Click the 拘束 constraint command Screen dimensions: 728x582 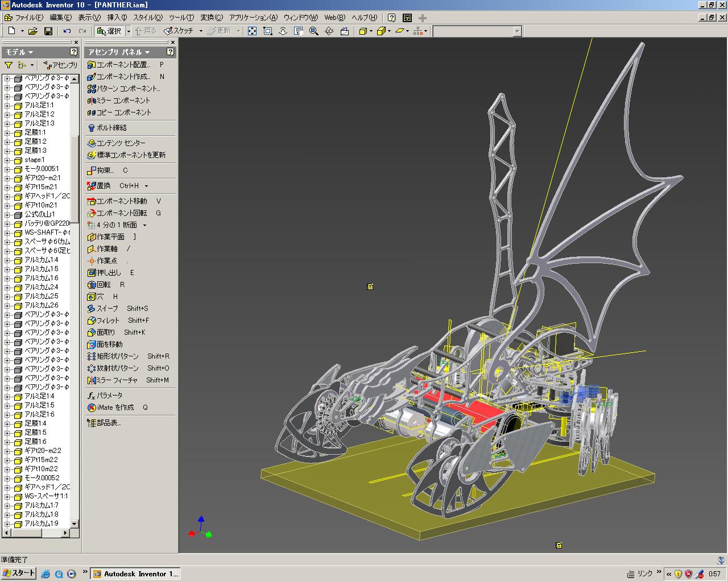click(x=105, y=170)
